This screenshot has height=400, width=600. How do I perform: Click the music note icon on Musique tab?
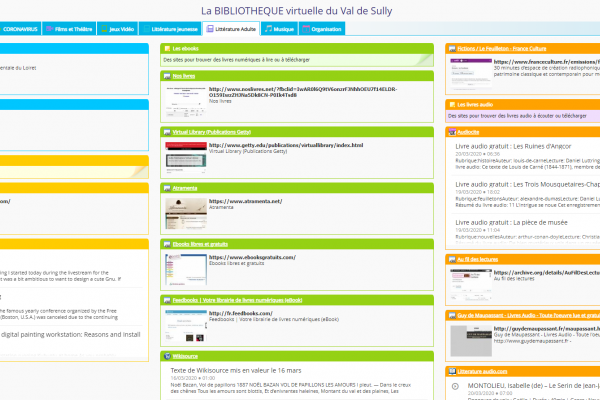click(268, 29)
